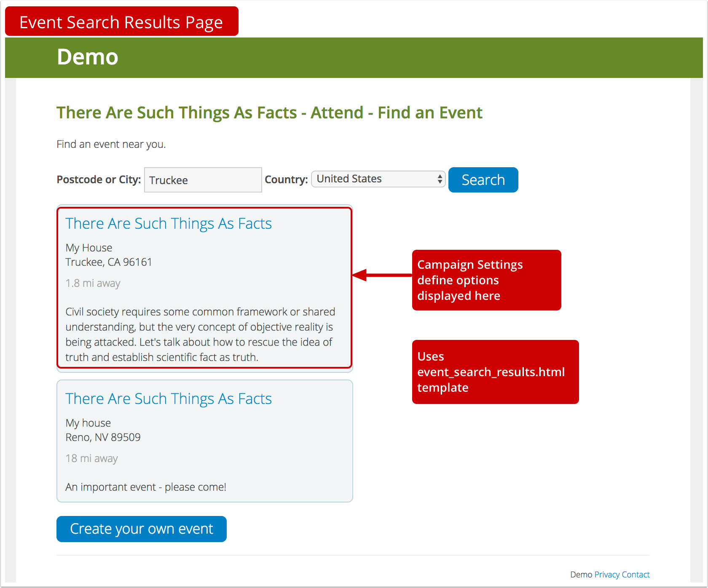Viewport: 708px width, 588px height.
Task: Click the Contact link in footer
Action: coord(636,574)
